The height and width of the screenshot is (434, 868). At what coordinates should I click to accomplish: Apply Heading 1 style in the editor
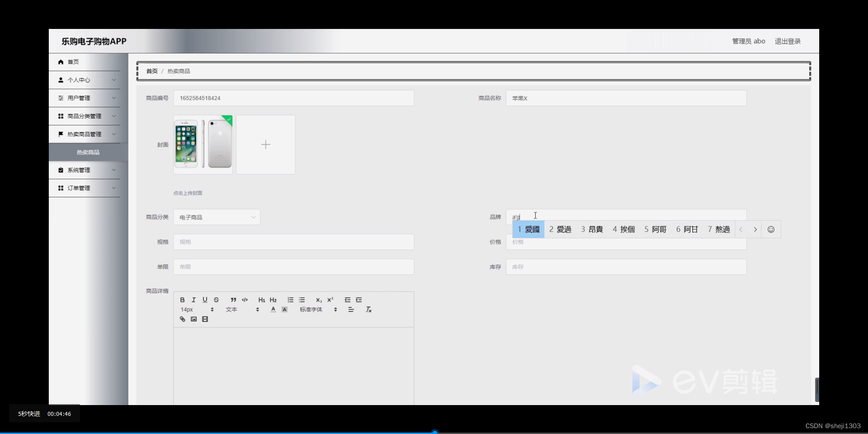click(x=261, y=300)
